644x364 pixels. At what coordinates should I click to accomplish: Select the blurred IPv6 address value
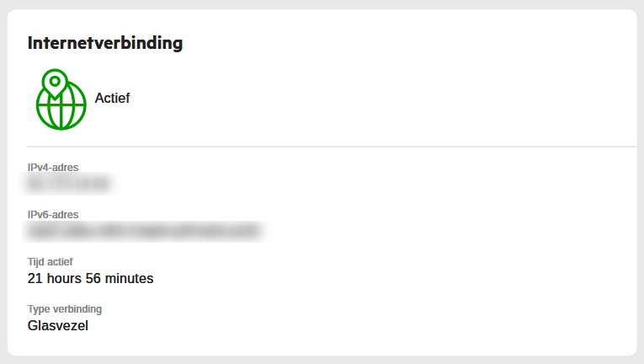143,229
